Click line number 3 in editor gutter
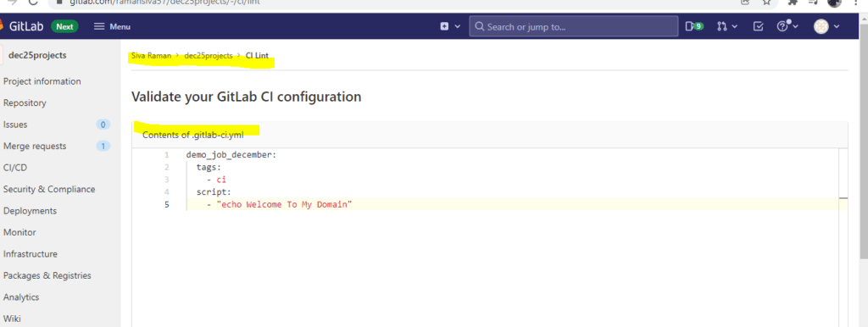The width and height of the screenshot is (868, 327). tap(167, 180)
